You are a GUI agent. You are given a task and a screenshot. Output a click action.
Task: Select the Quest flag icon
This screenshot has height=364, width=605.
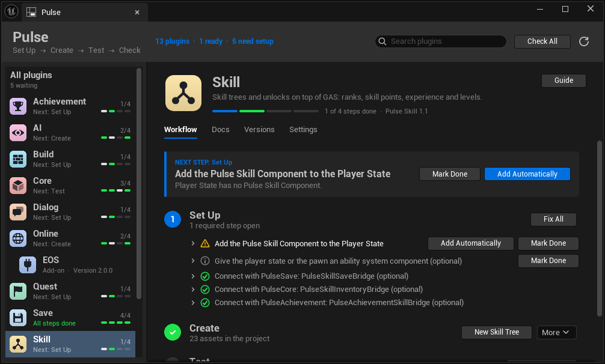pos(18,291)
